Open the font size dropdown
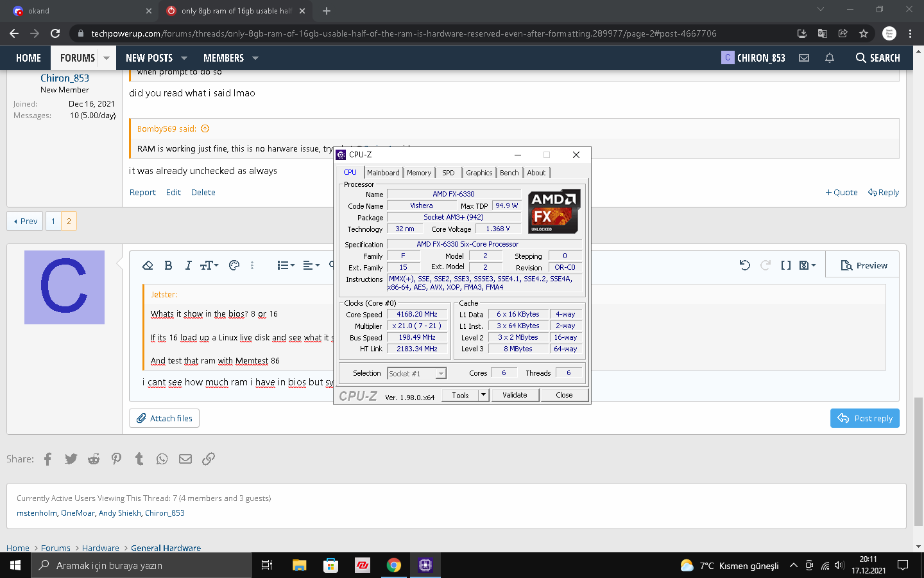 [209, 265]
